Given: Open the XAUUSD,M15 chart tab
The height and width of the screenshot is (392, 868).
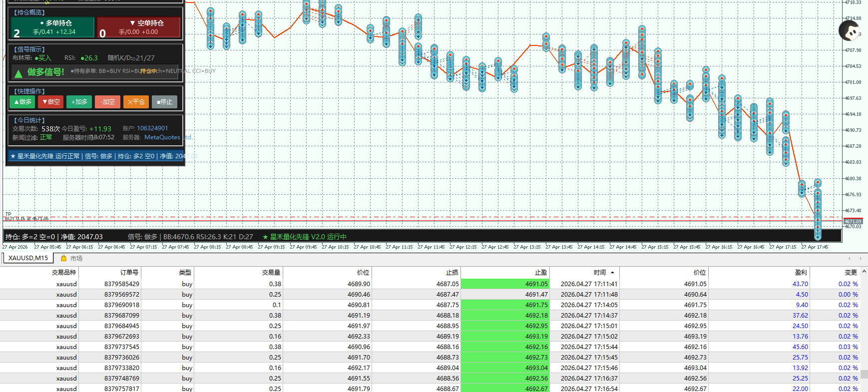Looking at the screenshot, I should pyautogui.click(x=28, y=258).
